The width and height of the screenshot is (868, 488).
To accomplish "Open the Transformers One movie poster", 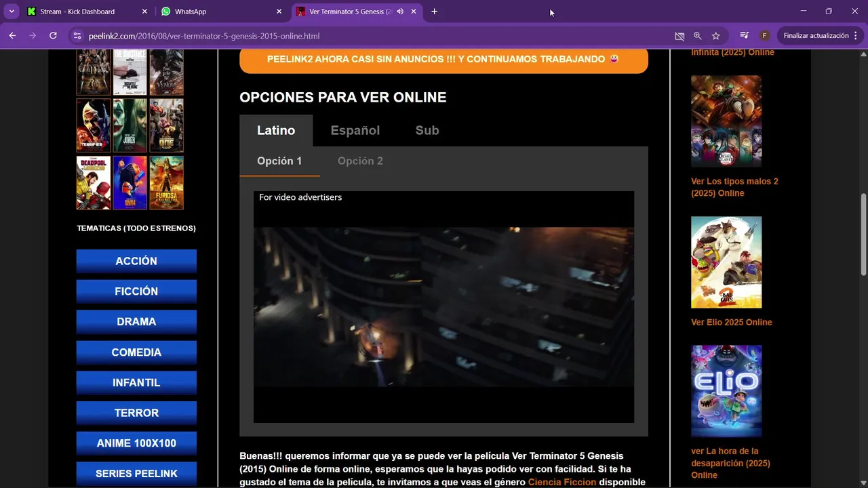I will (x=166, y=125).
